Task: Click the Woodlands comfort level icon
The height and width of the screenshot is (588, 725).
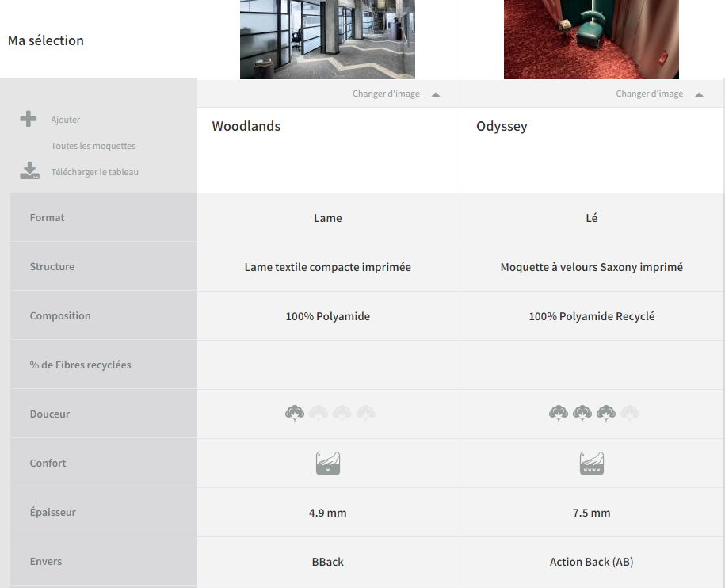Action: point(328,464)
